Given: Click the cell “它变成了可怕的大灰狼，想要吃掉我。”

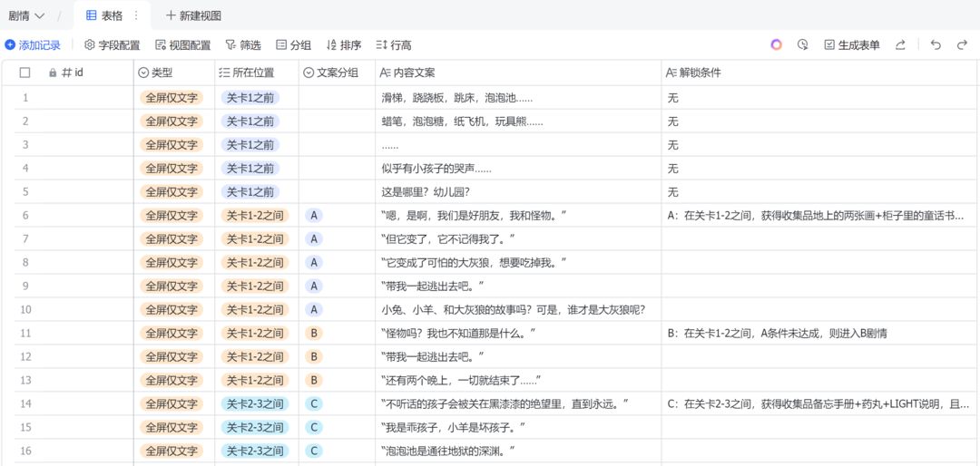Looking at the screenshot, I should (518, 262).
